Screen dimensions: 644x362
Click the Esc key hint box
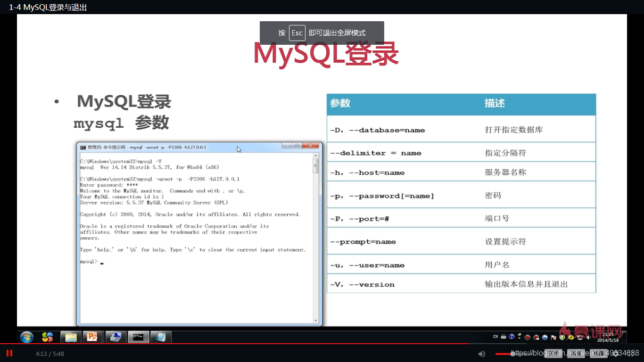tap(297, 33)
